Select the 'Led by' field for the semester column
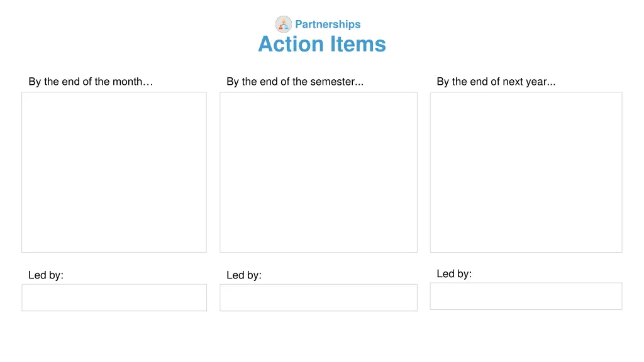This screenshot has width=644, height=362. click(x=319, y=297)
